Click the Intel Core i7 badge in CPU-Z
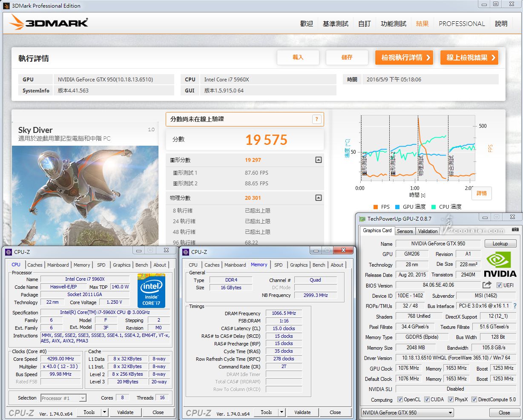 (151, 291)
